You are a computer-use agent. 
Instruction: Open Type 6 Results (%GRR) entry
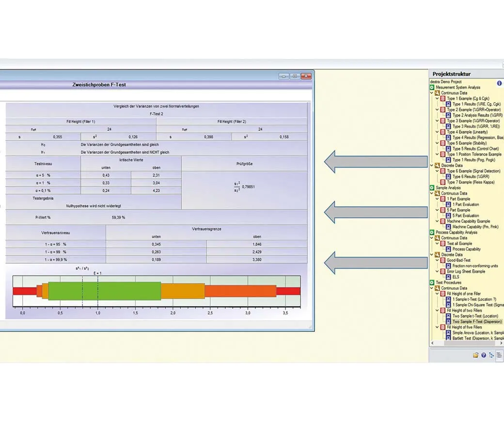(471, 176)
